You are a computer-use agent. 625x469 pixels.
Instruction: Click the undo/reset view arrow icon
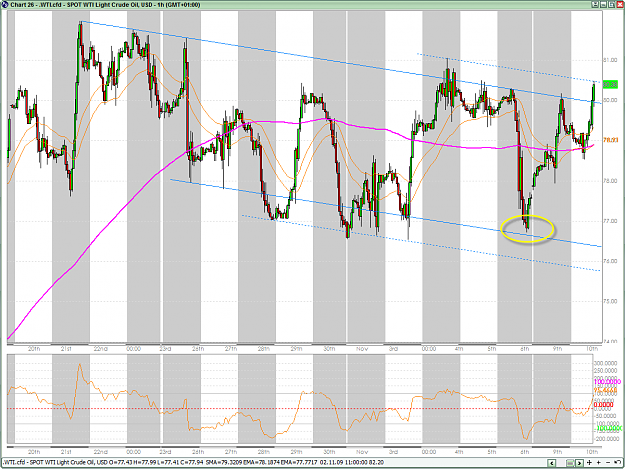617,462
